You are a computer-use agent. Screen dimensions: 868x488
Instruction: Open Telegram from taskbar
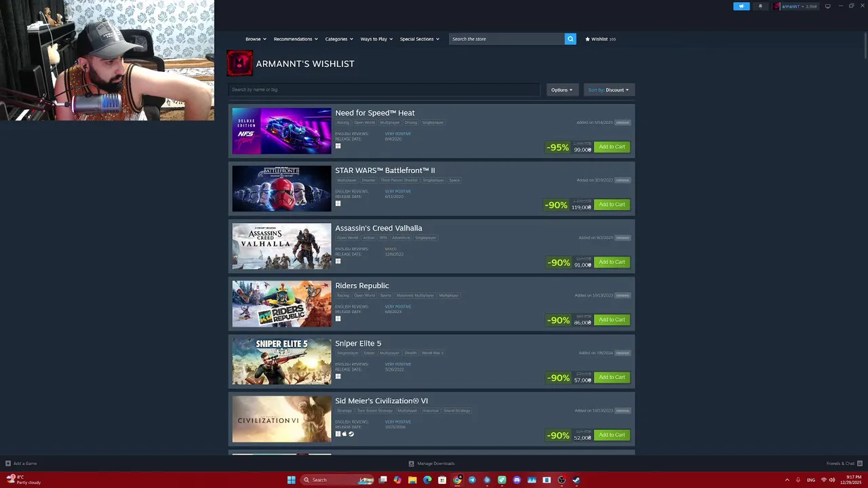[472, 480]
